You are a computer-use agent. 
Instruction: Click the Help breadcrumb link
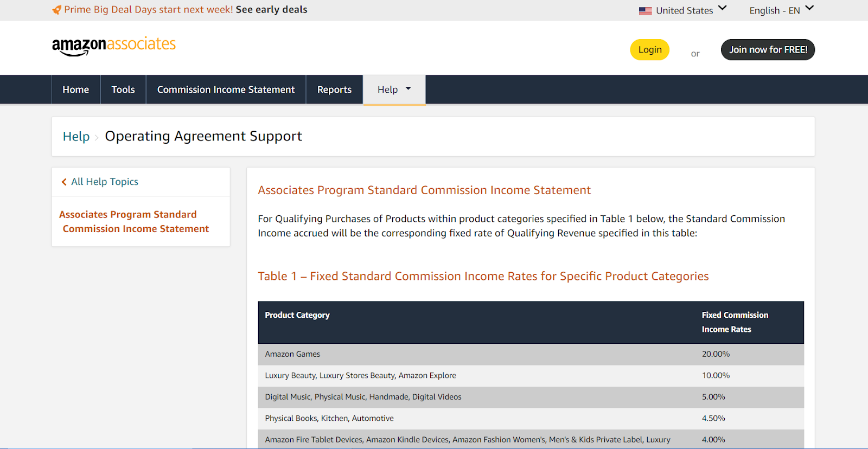76,137
